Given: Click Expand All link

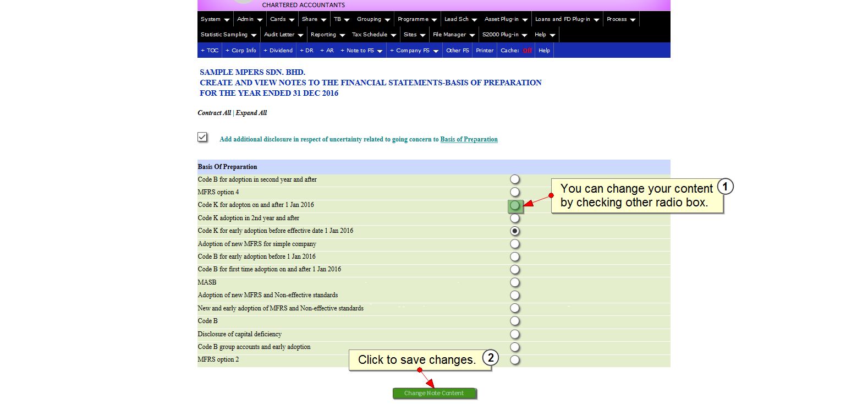Looking at the screenshot, I should click(x=251, y=113).
